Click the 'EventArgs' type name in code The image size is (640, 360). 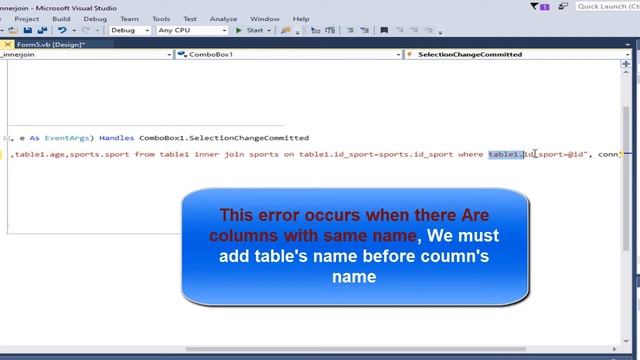[67, 138]
